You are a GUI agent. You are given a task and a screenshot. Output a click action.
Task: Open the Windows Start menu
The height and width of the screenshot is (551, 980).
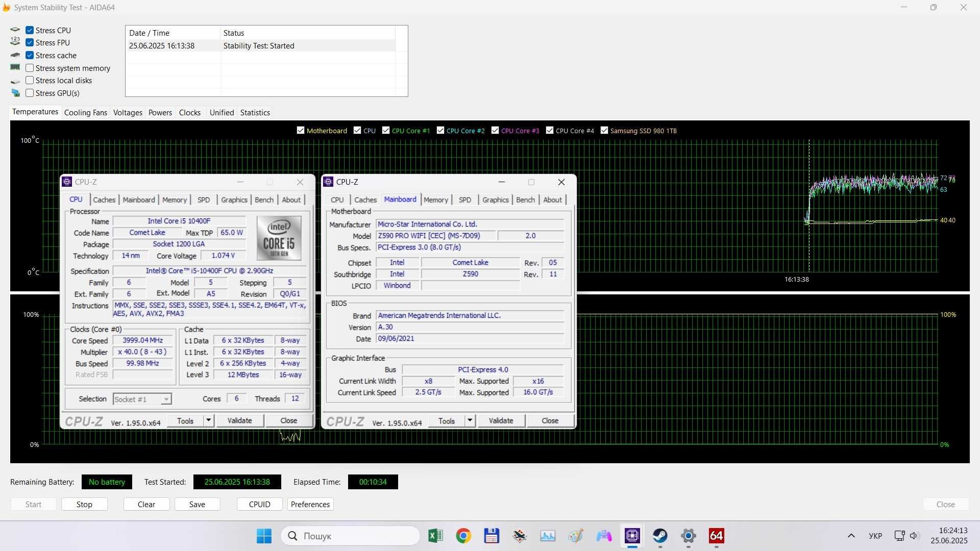[264, 536]
